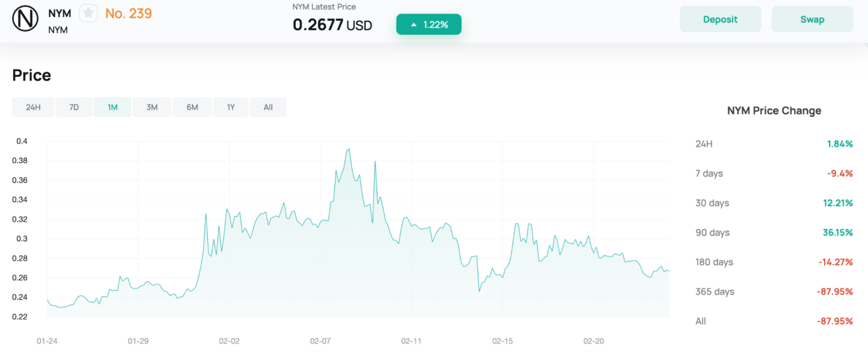Click the 365 days change row
The image size is (868, 352).
pyautogui.click(x=774, y=292)
